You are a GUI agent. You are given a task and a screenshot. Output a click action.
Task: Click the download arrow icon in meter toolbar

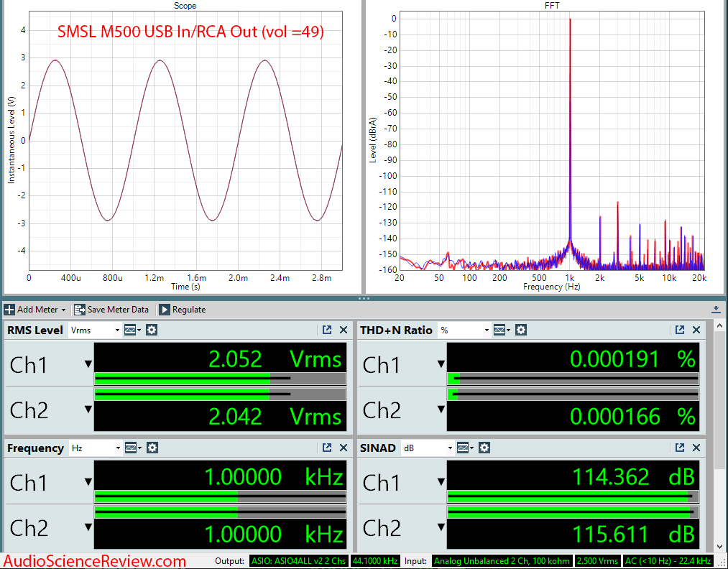pos(716,310)
